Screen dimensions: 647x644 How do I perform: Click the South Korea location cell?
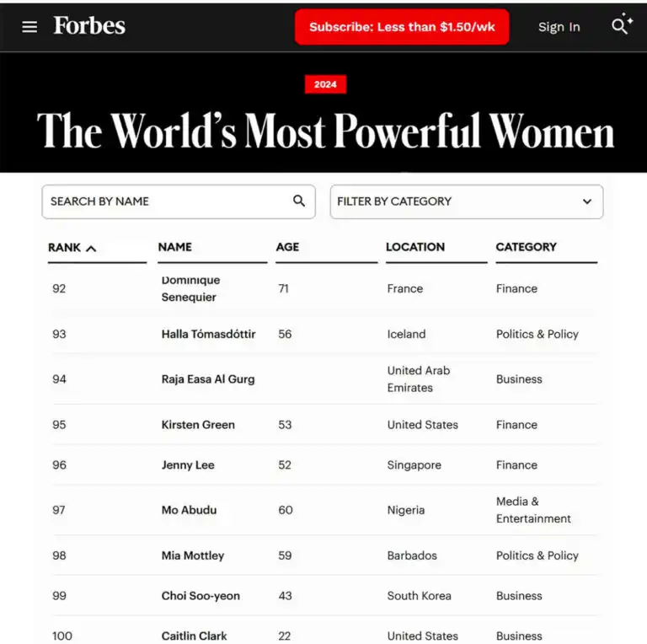pos(419,596)
